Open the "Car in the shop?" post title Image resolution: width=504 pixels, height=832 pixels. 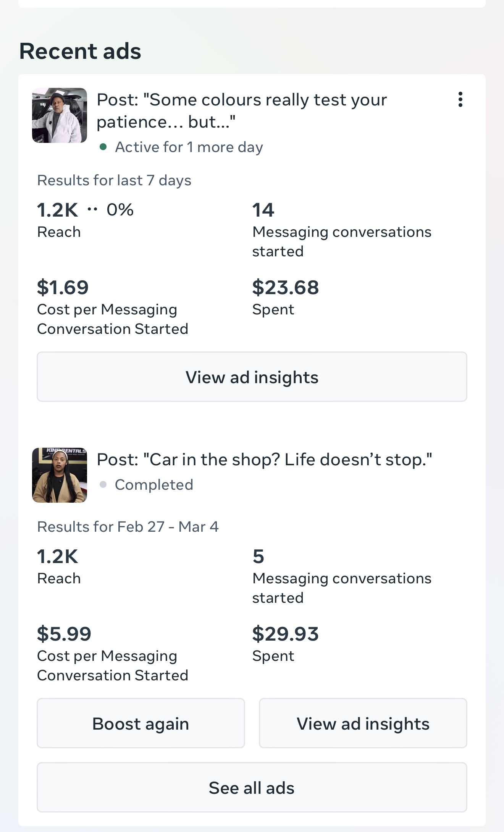coord(264,460)
